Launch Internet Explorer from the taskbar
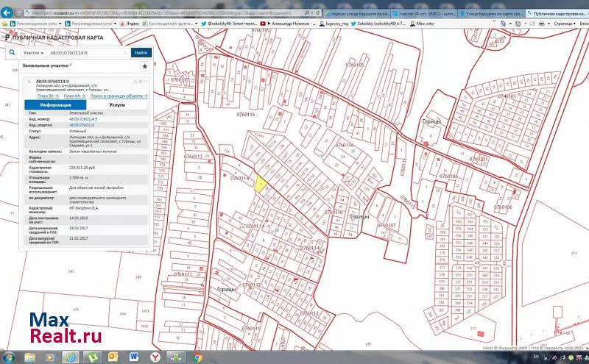This screenshot has width=589, height=364. [71, 357]
